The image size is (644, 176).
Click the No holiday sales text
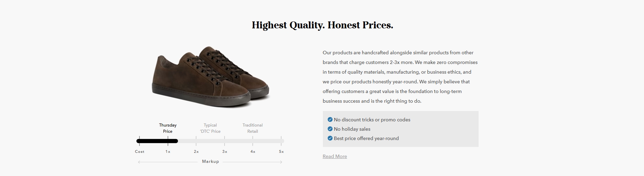click(352, 129)
